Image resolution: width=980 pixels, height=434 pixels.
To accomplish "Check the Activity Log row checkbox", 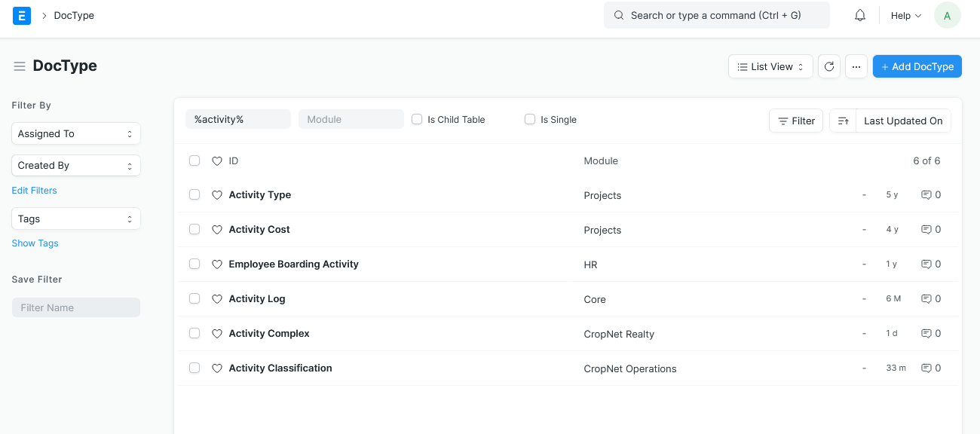I will pyautogui.click(x=194, y=298).
